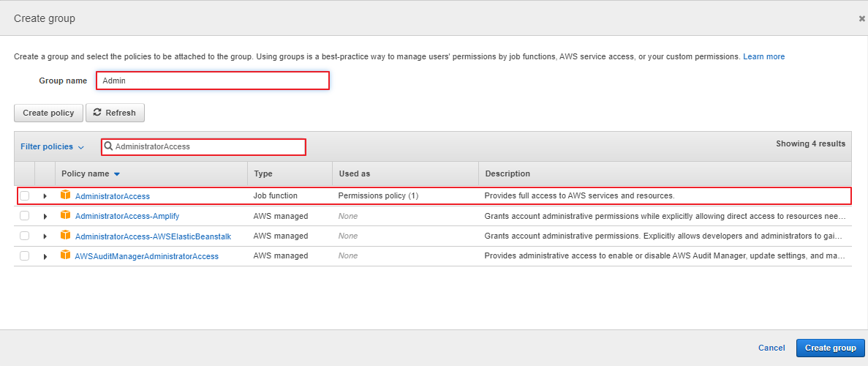The image size is (868, 366).
Task: Click the search magnifier icon in policy filter
Action: pos(108,146)
